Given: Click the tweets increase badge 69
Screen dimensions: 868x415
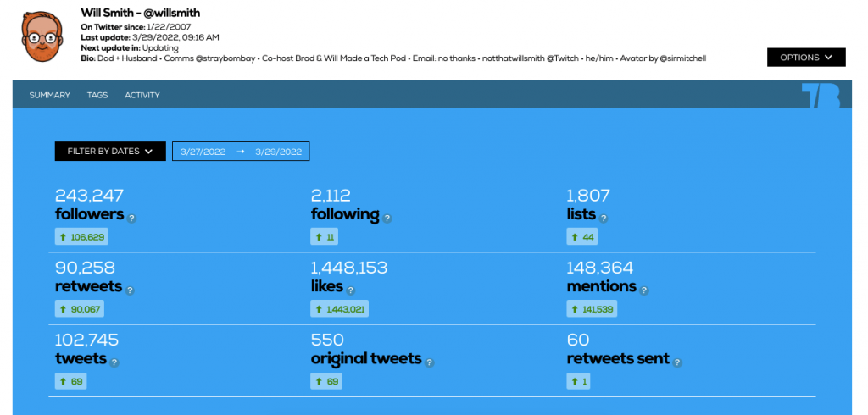Looking at the screenshot, I should point(71,380).
